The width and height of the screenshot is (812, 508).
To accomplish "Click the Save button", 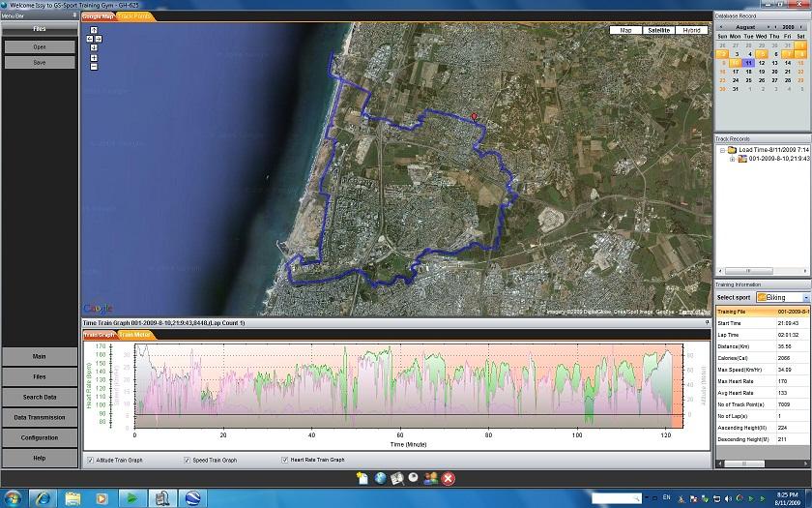I will click(x=40, y=62).
